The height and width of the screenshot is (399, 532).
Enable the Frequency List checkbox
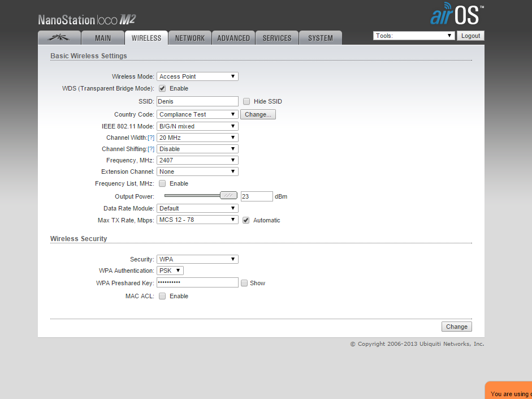tap(162, 183)
